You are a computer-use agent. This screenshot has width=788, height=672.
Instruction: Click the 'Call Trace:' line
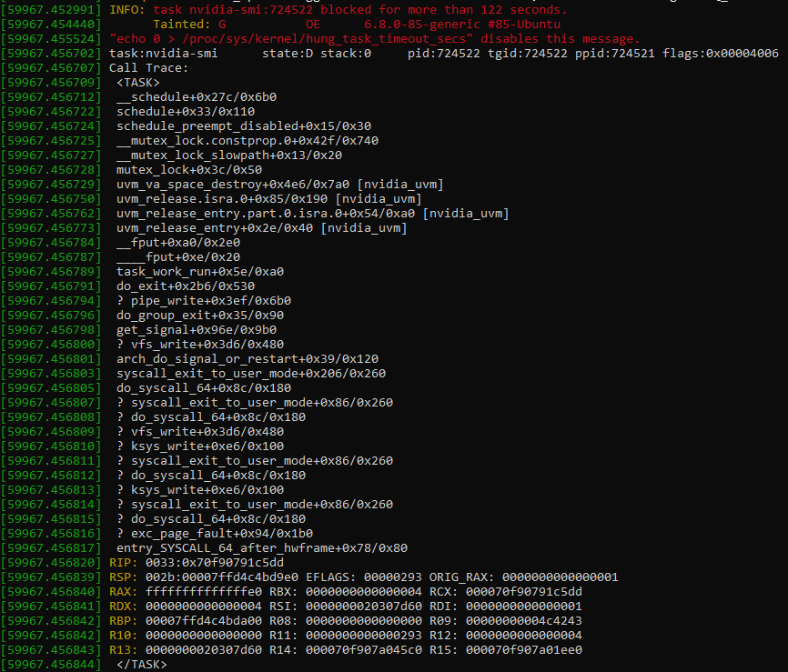click(x=148, y=68)
